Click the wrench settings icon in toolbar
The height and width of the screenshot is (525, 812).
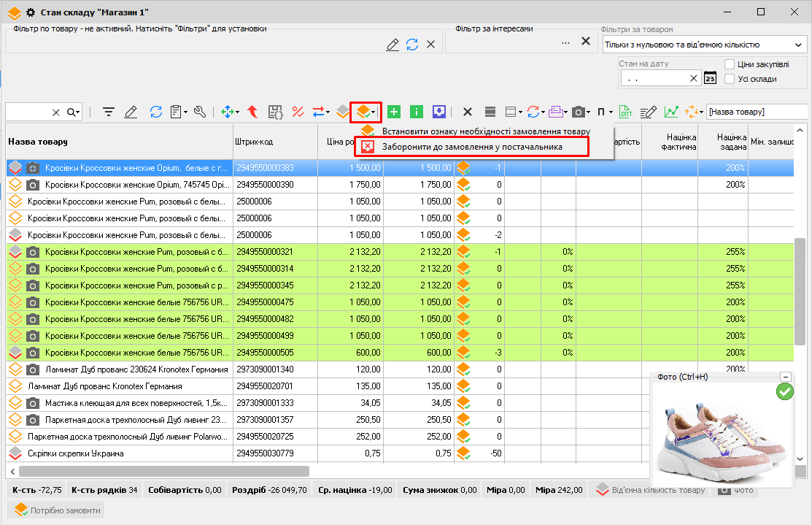pyautogui.click(x=200, y=112)
